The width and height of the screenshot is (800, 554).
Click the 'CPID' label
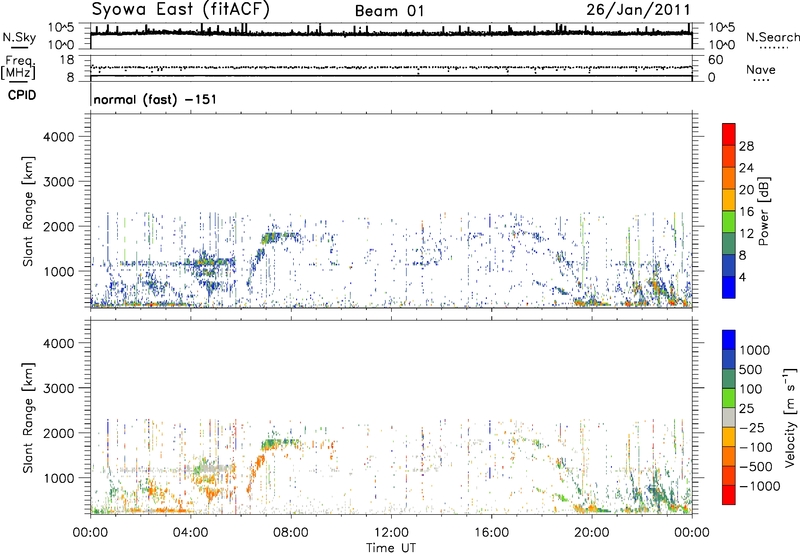tap(22, 95)
